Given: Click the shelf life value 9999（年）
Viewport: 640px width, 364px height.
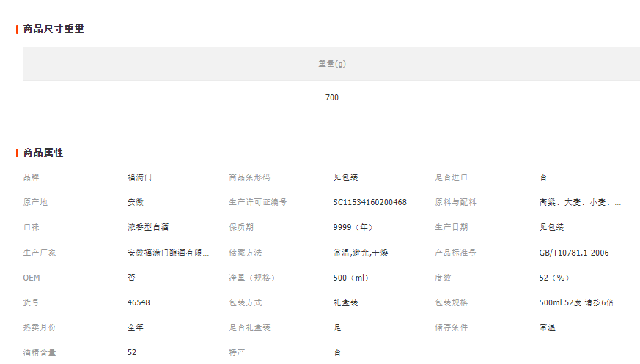Looking at the screenshot, I should point(353,227).
